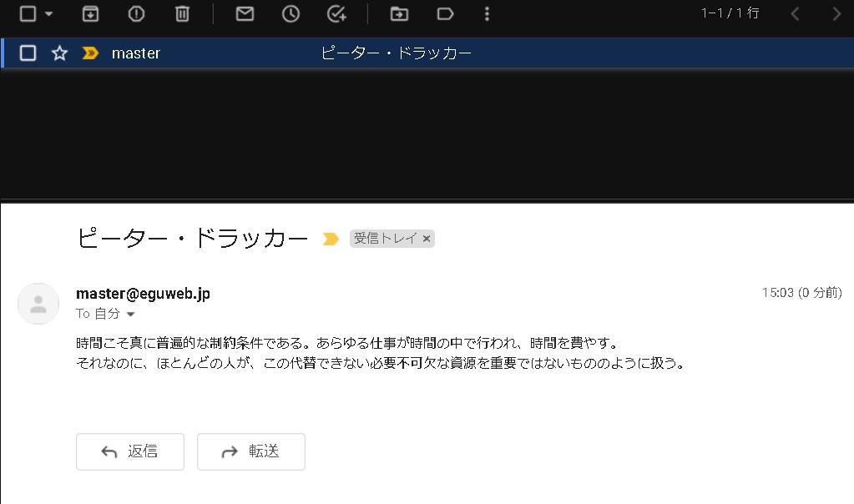Click the 1-1 / 1 行 message count

click(x=730, y=13)
